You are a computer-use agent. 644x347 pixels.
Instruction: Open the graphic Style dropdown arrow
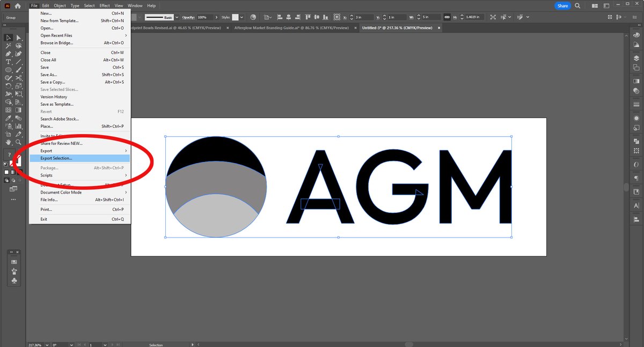(x=242, y=17)
